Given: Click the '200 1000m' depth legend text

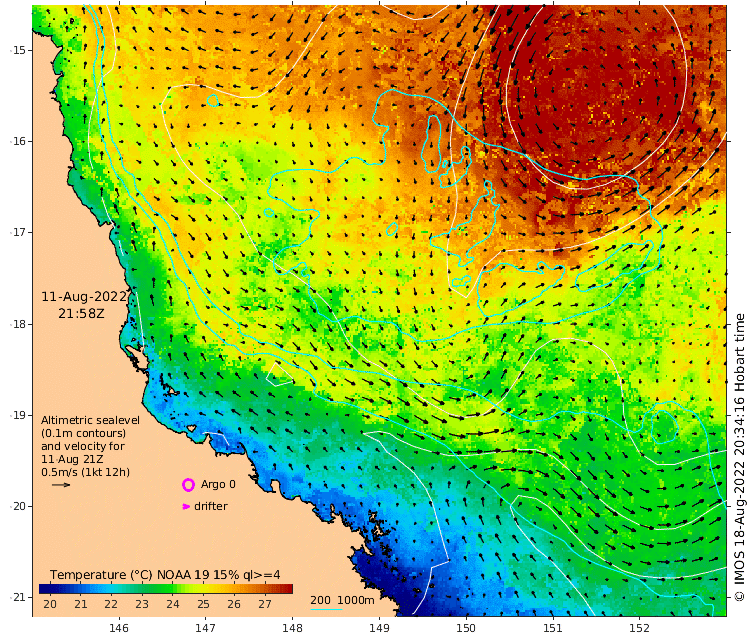Looking at the screenshot, I should pos(342,600).
